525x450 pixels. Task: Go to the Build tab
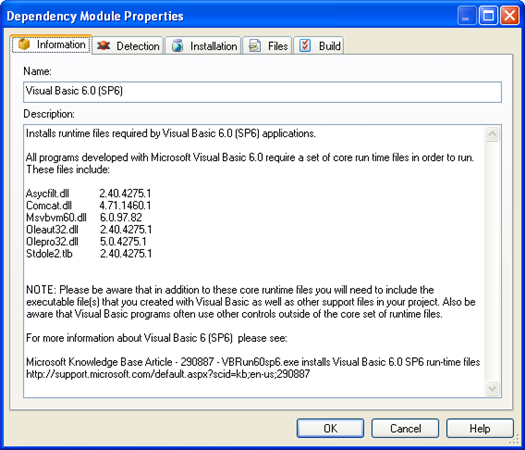tap(319, 46)
